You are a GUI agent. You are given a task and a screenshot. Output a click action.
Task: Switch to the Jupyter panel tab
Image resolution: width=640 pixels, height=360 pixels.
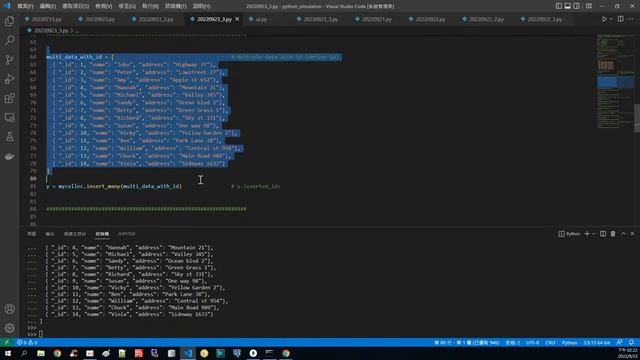coord(127,234)
